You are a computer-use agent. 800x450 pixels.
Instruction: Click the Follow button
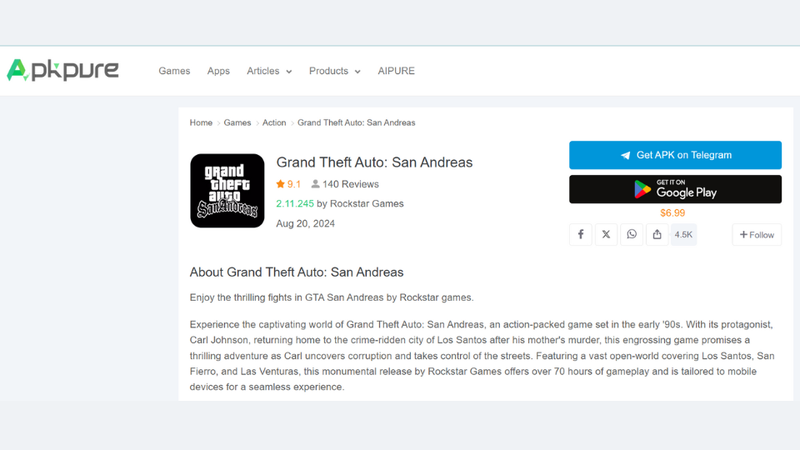(757, 235)
